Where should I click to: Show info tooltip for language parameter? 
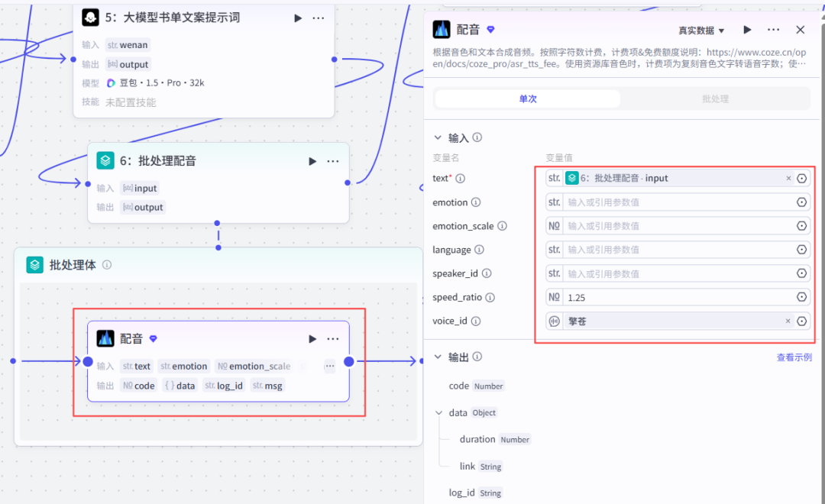tap(479, 250)
